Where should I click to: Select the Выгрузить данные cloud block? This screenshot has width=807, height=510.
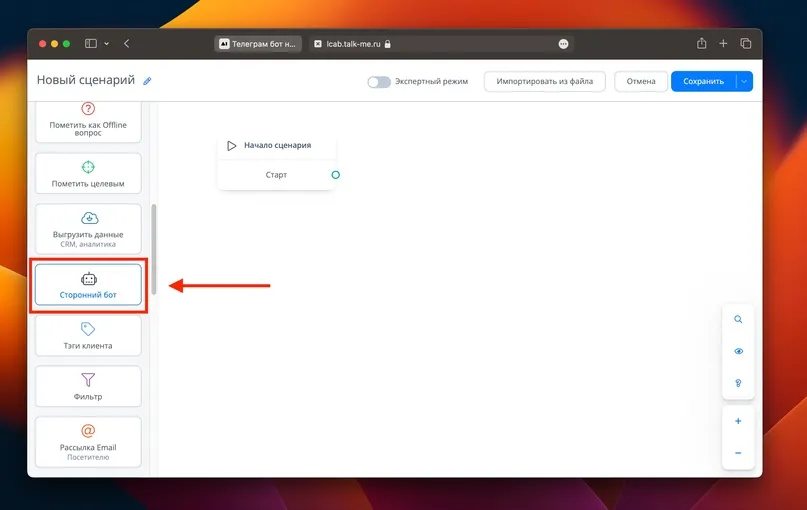point(88,229)
